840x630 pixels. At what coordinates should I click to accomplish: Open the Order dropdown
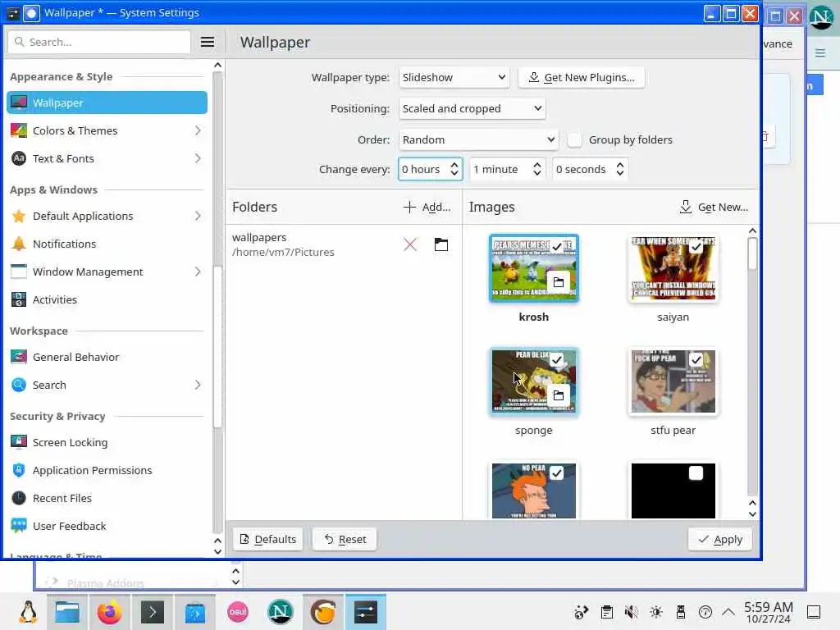click(x=478, y=139)
